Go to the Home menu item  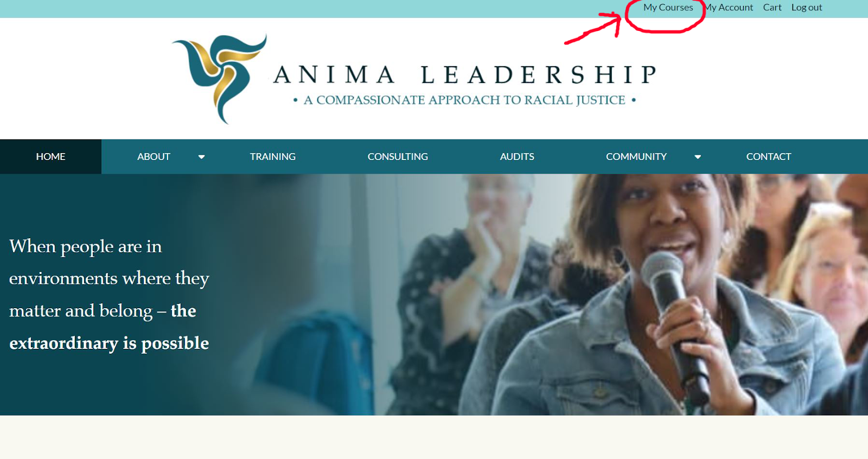tap(50, 156)
